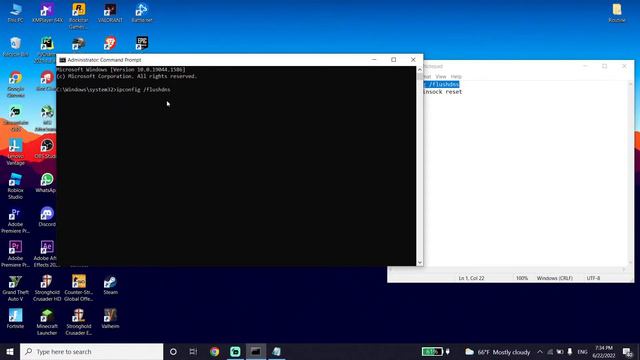Switch to Notepad taskbar button

click(x=276, y=351)
